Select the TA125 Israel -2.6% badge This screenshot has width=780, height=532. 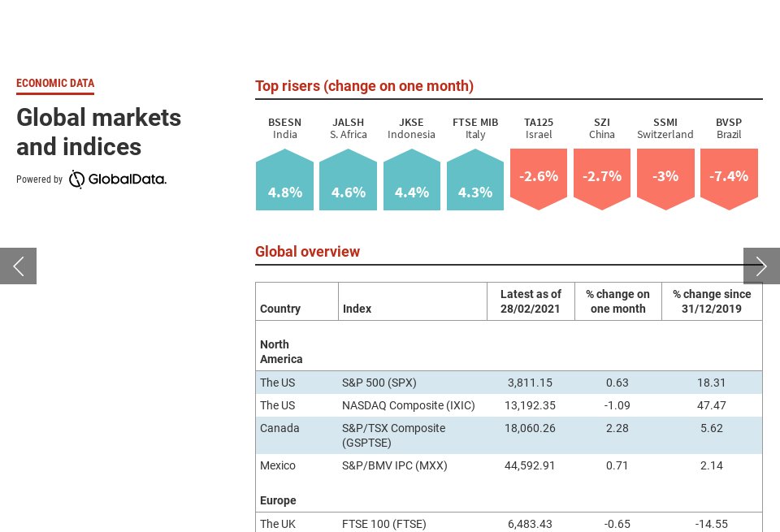click(538, 175)
